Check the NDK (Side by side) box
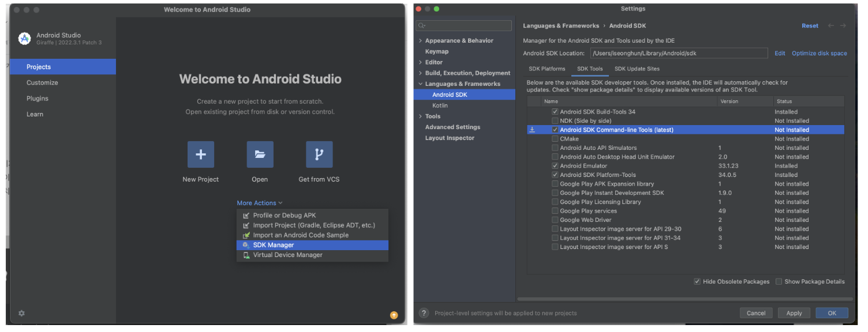Viewport: 868px width, 332px height. click(555, 121)
